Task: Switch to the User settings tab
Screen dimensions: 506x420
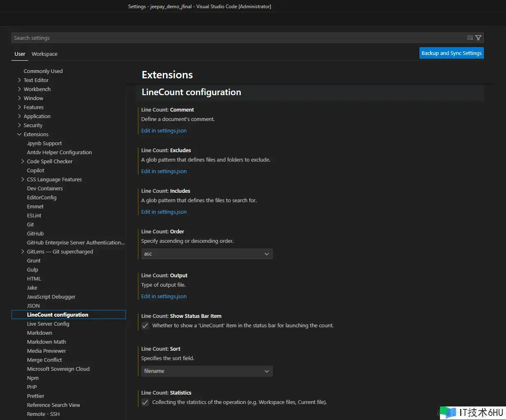Action: tap(20, 54)
